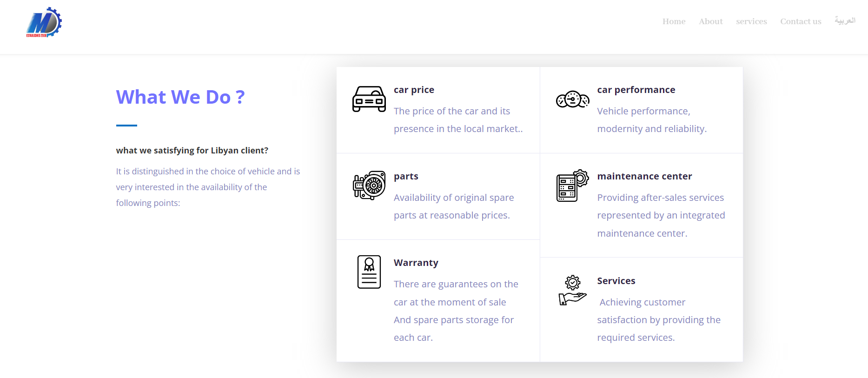
Task: Click the "car performance" heading
Action: [x=636, y=90]
